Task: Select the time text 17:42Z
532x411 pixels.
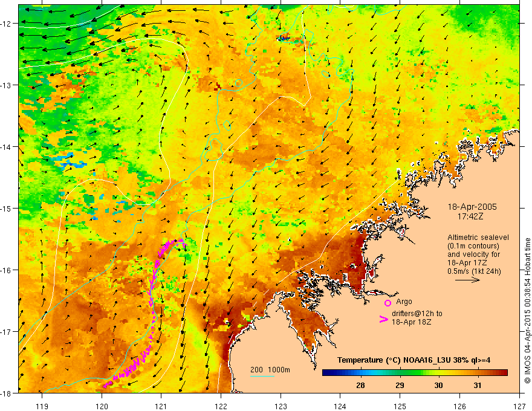Action: (470, 216)
